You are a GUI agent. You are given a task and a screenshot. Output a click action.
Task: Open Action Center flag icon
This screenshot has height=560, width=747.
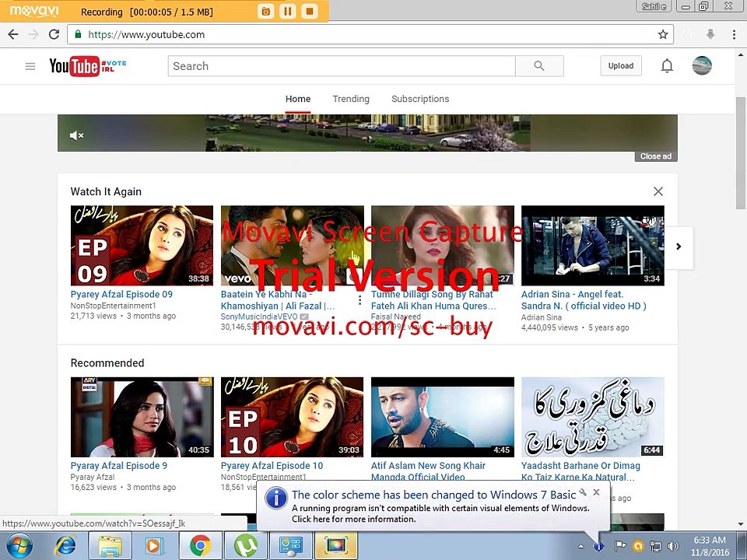pyautogui.click(x=620, y=546)
